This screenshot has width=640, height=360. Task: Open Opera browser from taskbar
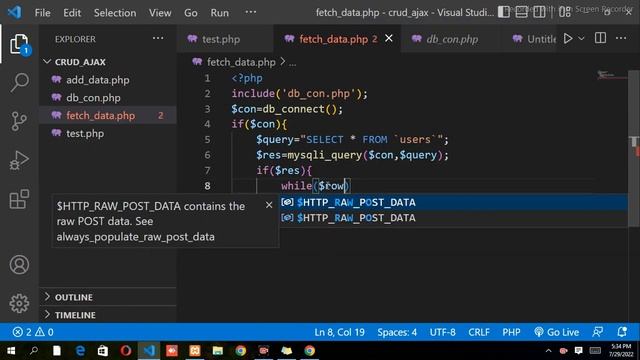tap(126, 351)
